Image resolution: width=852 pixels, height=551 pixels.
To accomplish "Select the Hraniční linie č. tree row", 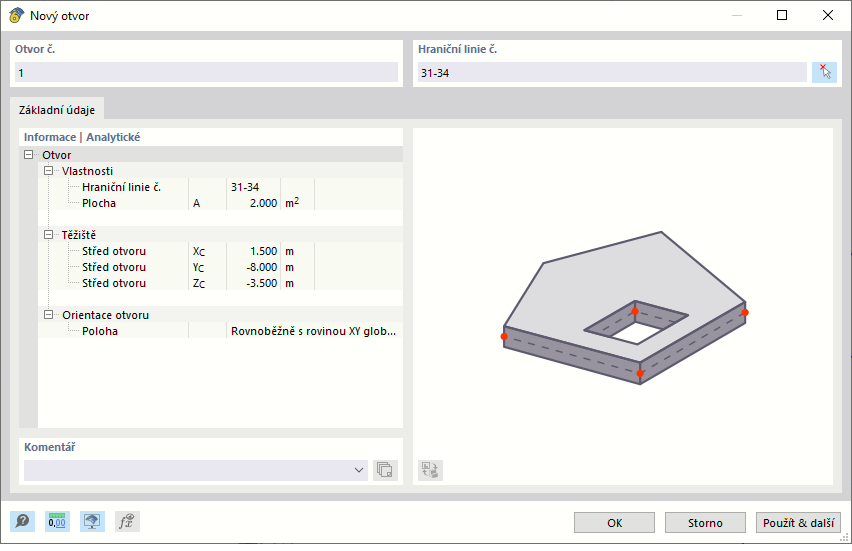I will coord(221,187).
